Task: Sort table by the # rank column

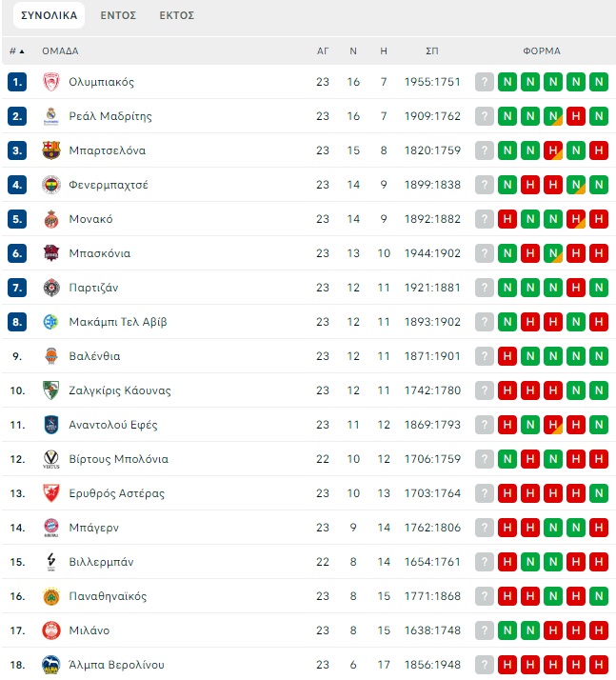Action: click(x=16, y=51)
